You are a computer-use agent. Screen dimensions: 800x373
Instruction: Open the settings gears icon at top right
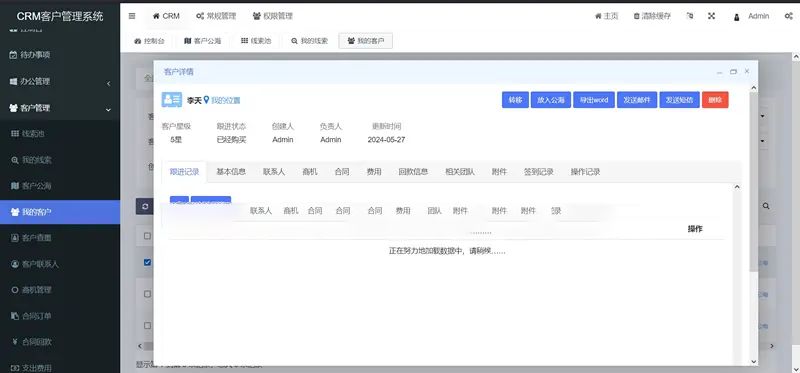788,16
